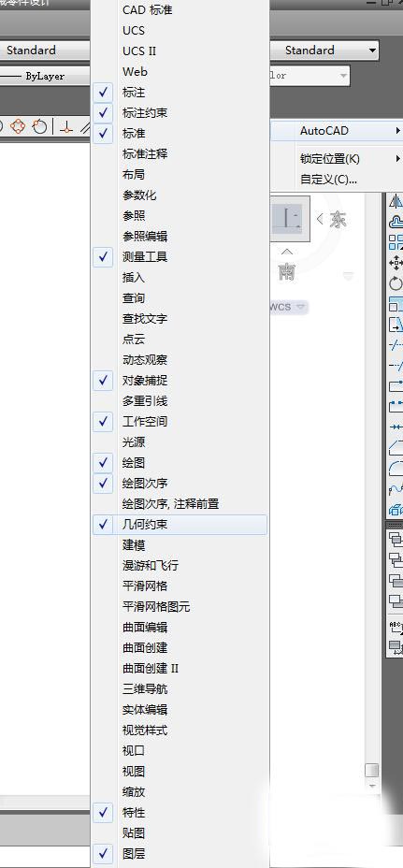Screen dimensions: 403x868
Task: Click the vertical scrollbar thumb
Action: click(x=371, y=770)
